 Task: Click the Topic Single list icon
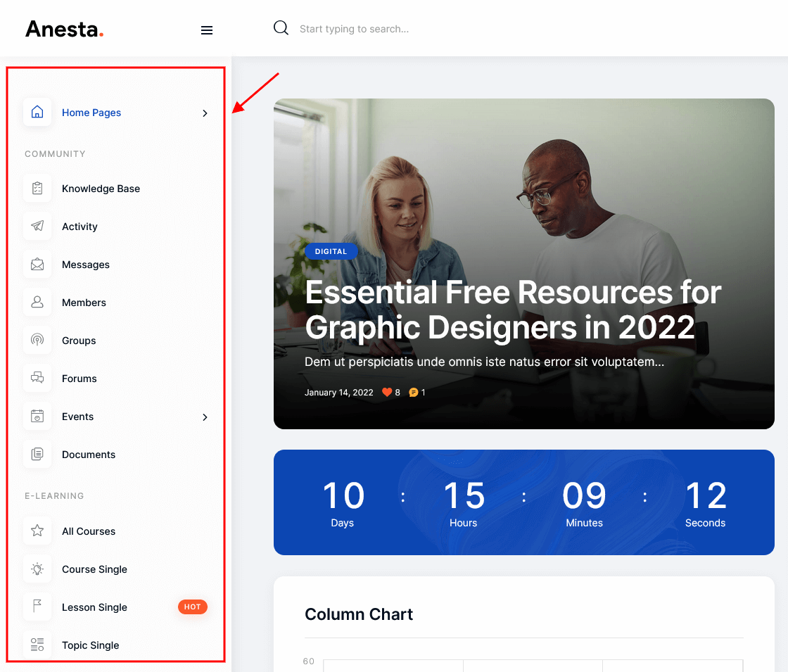coord(37,645)
